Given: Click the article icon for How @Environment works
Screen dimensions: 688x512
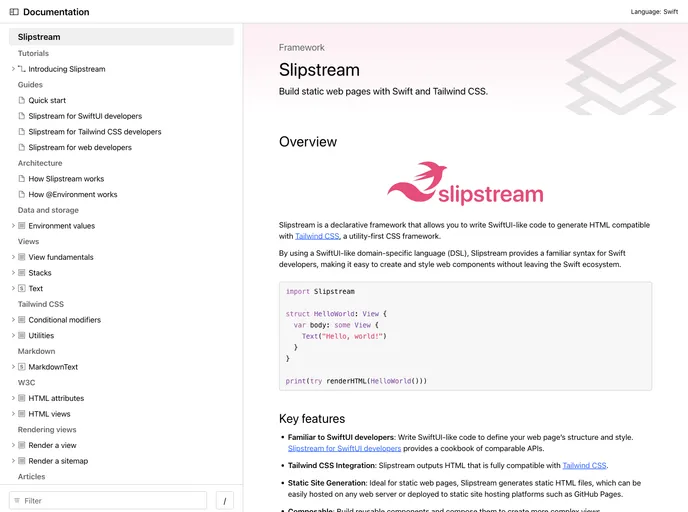Looking at the screenshot, I should (x=22, y=194).
